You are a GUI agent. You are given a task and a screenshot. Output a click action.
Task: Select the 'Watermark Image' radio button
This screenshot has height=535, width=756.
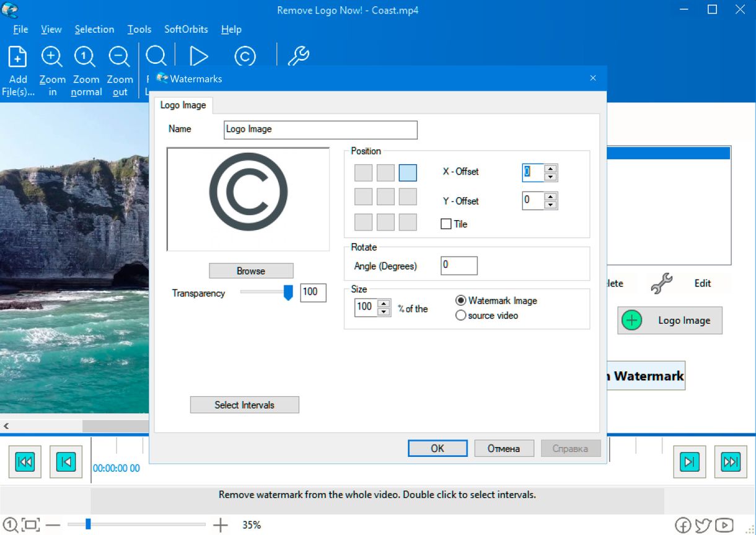pos(460,301)
